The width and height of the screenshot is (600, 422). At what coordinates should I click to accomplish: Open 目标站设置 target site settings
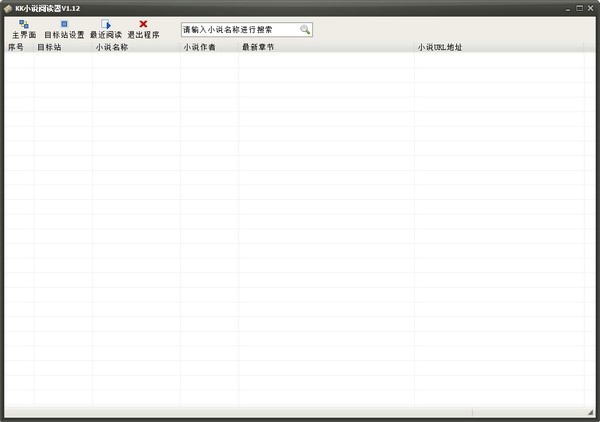coord(64,28)
